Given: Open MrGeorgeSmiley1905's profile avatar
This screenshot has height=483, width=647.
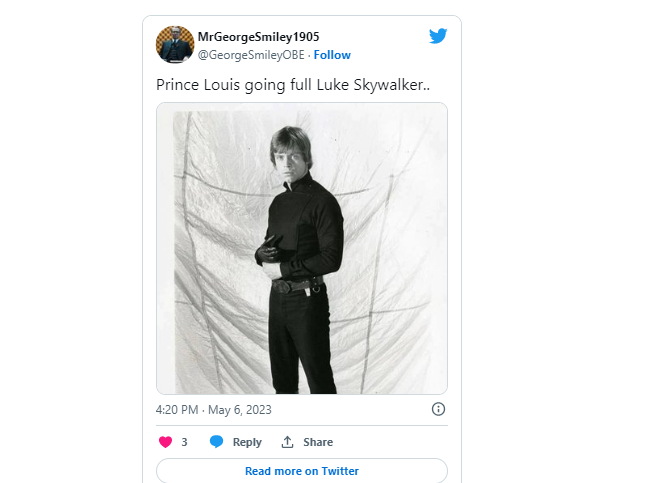Looking at the screenshot, I should click(175, 45).
